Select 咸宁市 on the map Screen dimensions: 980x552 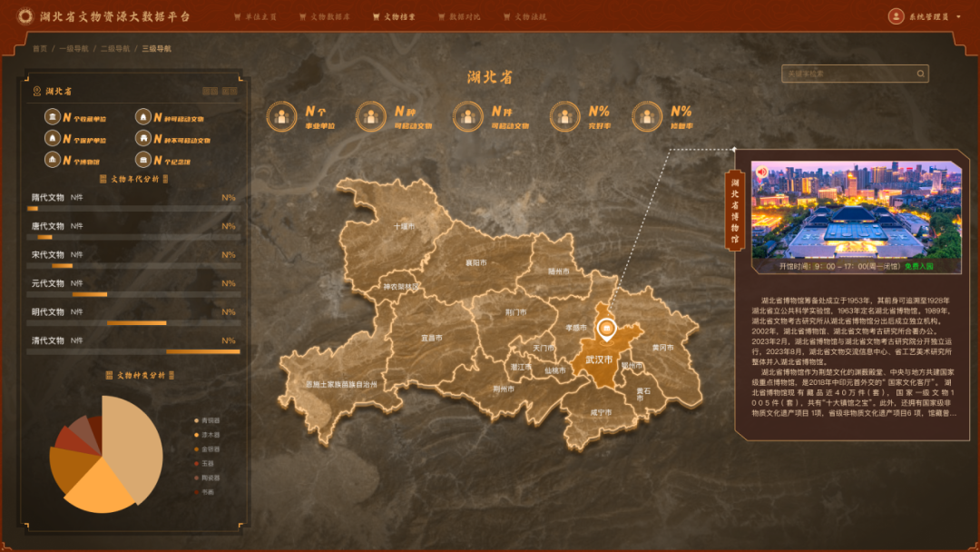pos(601,412)
